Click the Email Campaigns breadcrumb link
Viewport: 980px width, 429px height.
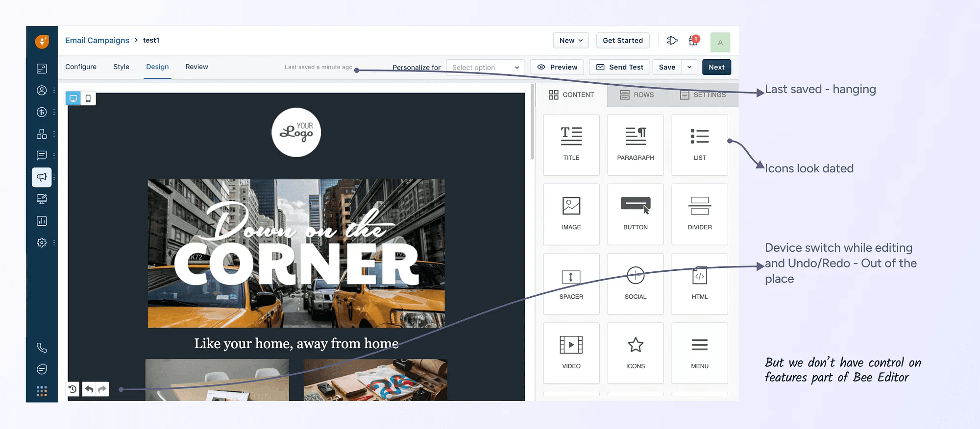coord(97,40)
